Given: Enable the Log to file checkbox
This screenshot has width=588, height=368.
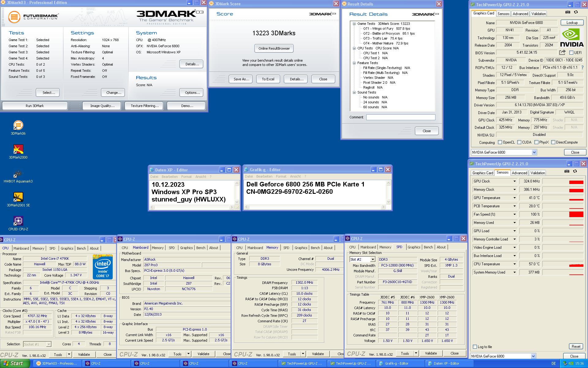Looking at the screenshot, I should tap(475, 347).
